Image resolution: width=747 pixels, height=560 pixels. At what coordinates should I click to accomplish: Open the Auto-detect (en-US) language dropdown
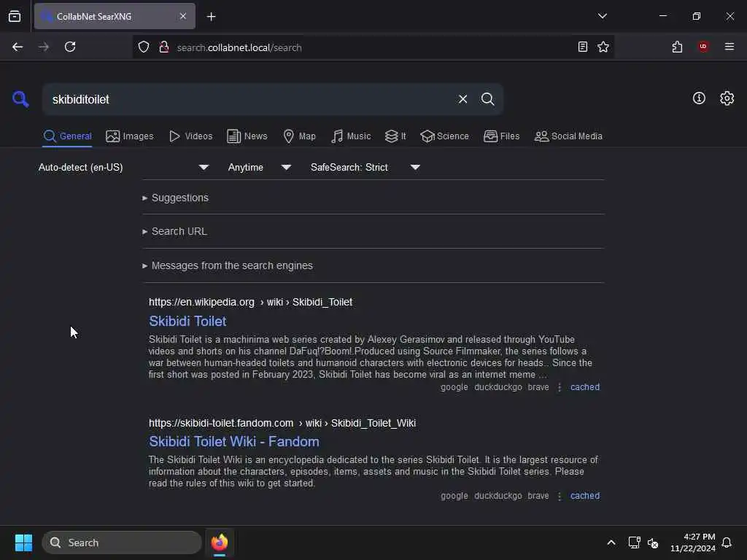click(123, 167)
